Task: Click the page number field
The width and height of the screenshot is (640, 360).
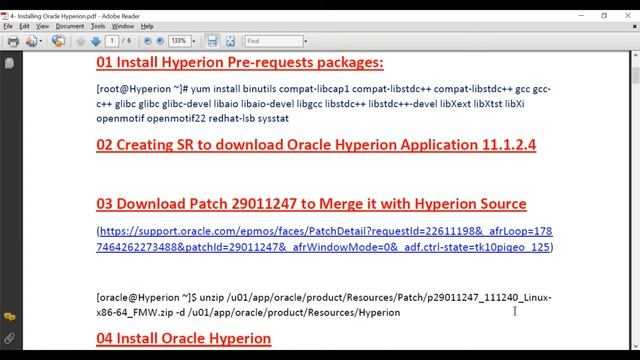Action: point(112,41)
